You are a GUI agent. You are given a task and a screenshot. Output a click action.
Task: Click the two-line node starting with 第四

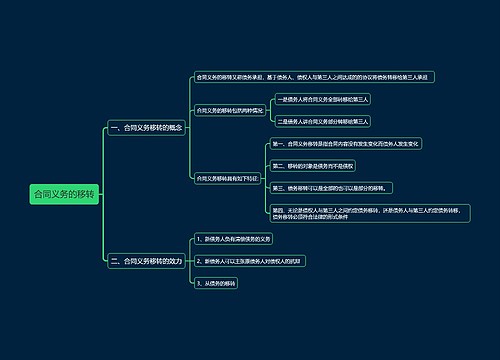[x=370, y=213]
